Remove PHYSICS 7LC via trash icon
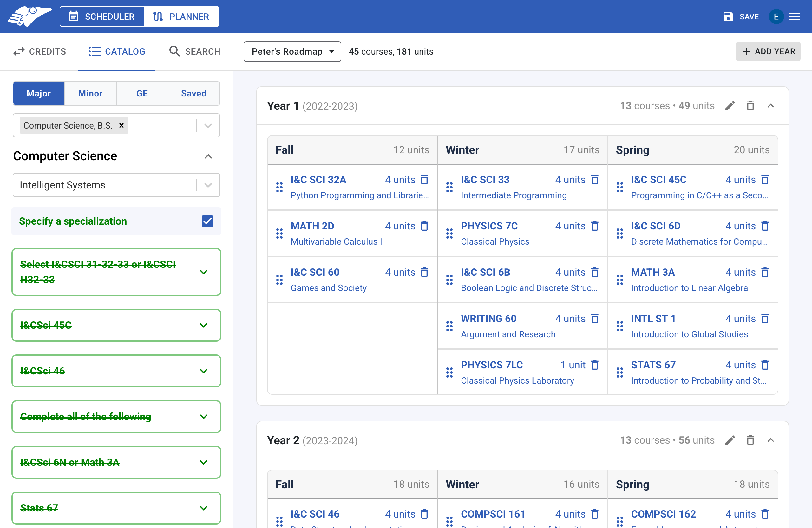Image resolution: width=812 pixels, height=528 pixels. [x=594, y=365]
